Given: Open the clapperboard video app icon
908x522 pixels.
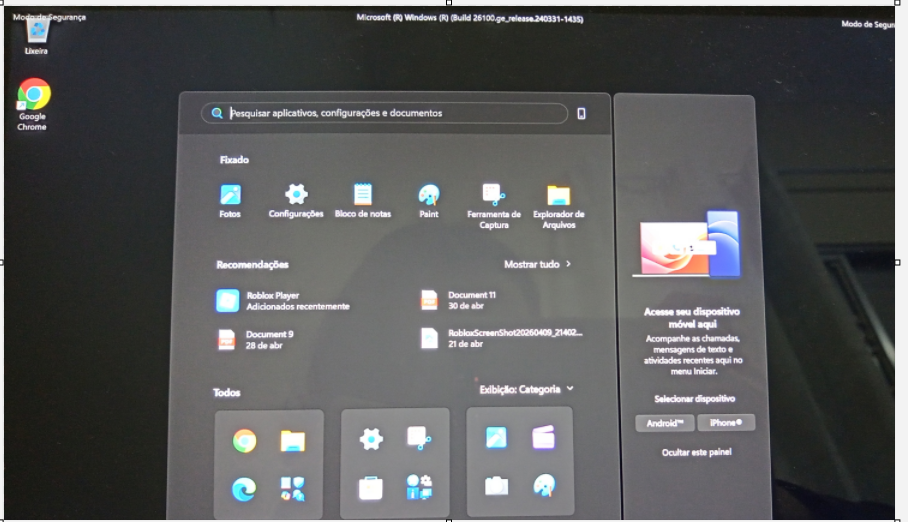Looking at the screenshot, I should (x=544, y=437).
